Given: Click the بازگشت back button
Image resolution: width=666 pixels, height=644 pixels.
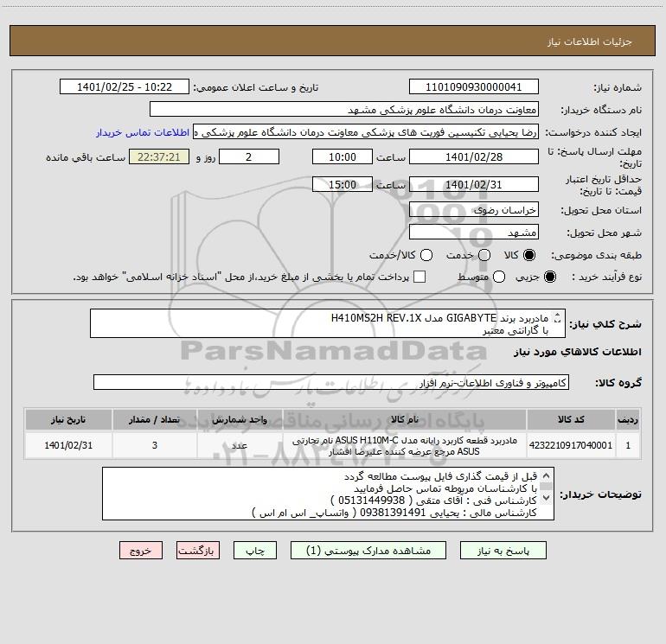Looking at the screenshot, I should coord(198,551).
